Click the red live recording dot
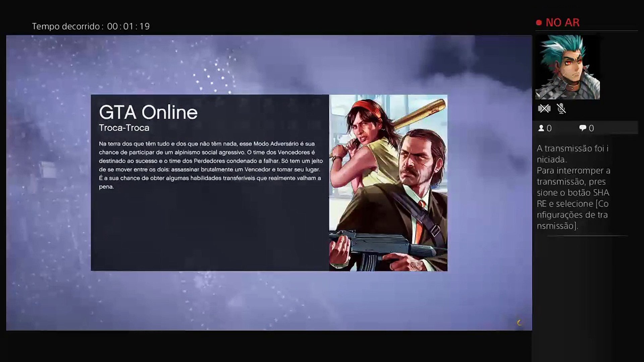Viewport: 644px width, 362px height. [x=539, y=23]
